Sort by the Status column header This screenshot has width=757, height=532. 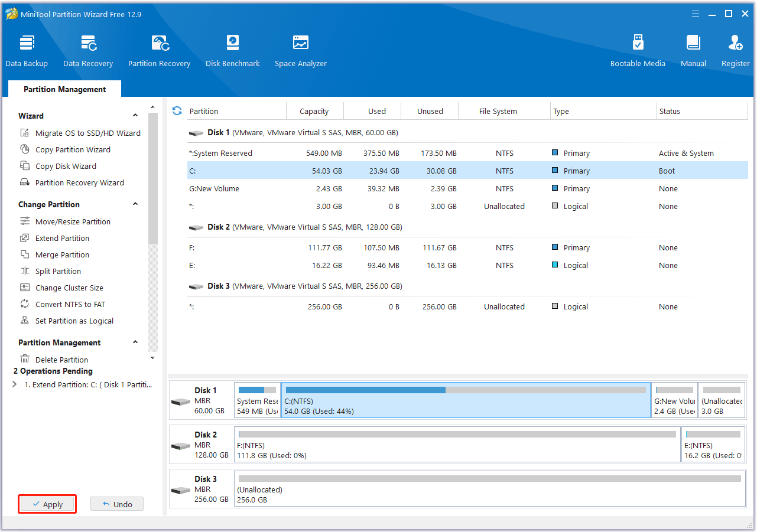pyautogui.click(x=702, y=111)
